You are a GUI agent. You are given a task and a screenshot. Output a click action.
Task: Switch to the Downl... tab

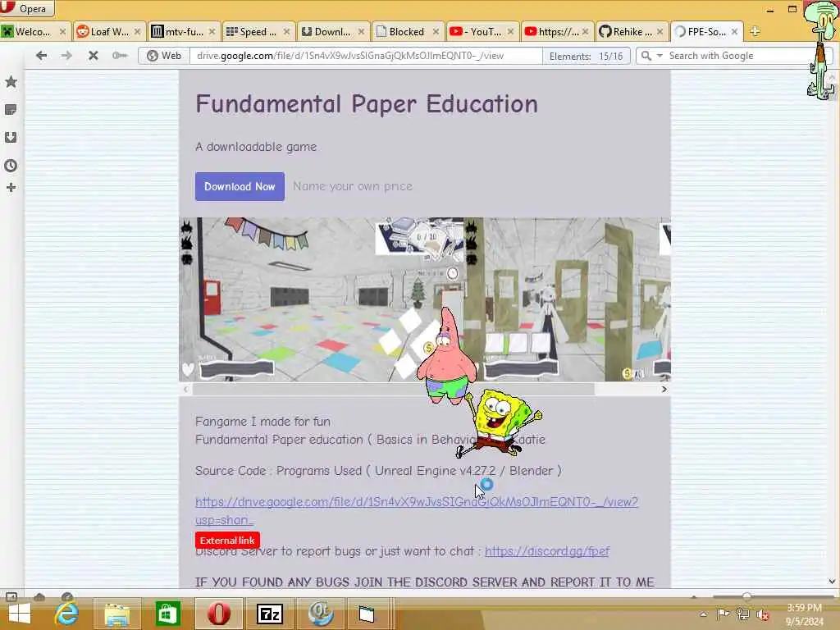coord(333,32)
